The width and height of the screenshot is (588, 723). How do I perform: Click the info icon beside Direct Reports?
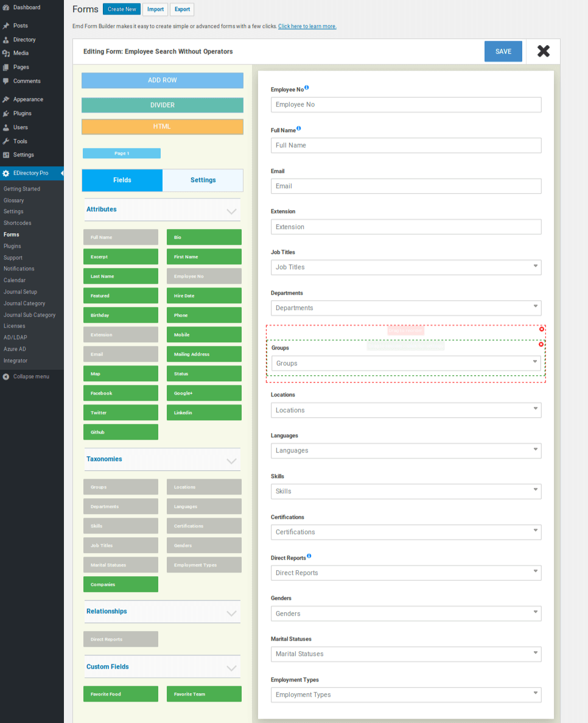click(x=309, y=555)
